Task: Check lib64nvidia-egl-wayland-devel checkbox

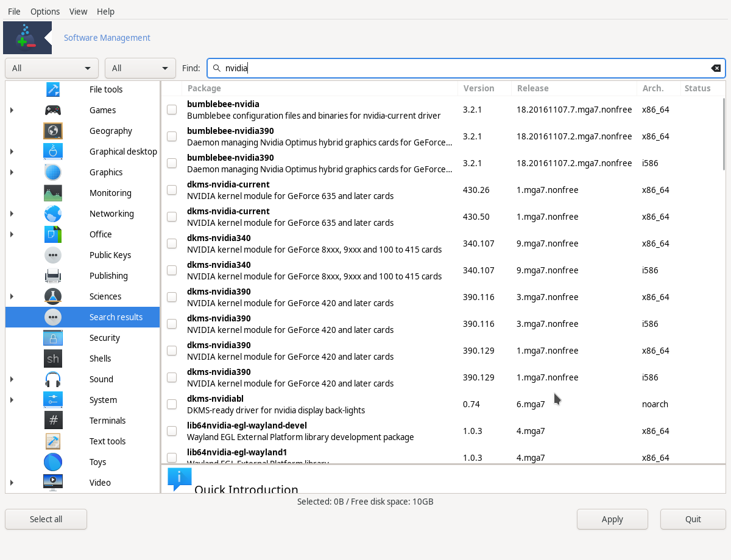Action: pos(172,431)
